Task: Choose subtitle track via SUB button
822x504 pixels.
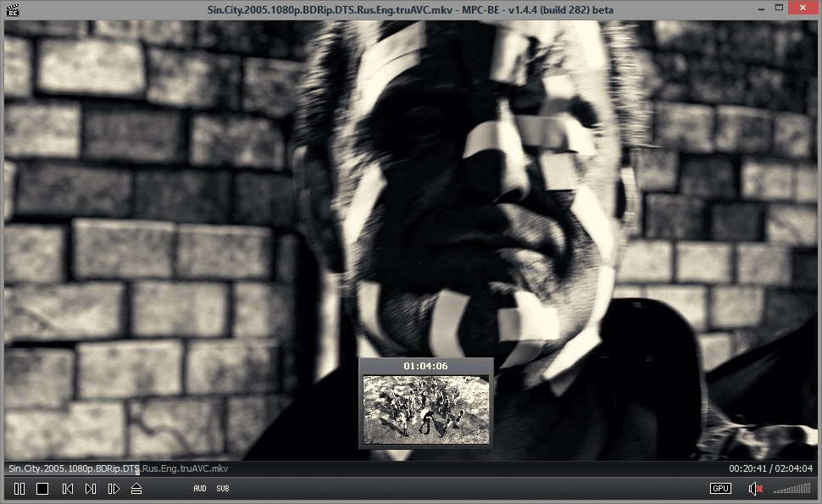Action: coord(223,488)
